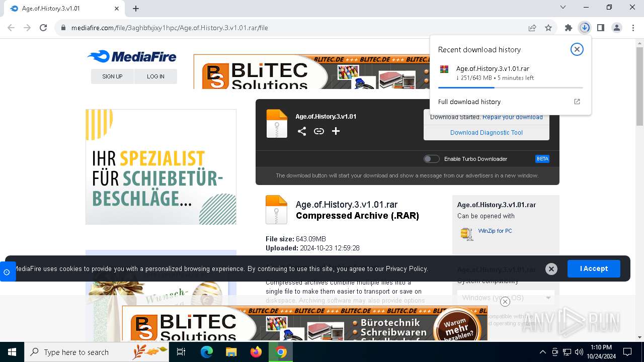Open Full download history

(x=469, y=102)
